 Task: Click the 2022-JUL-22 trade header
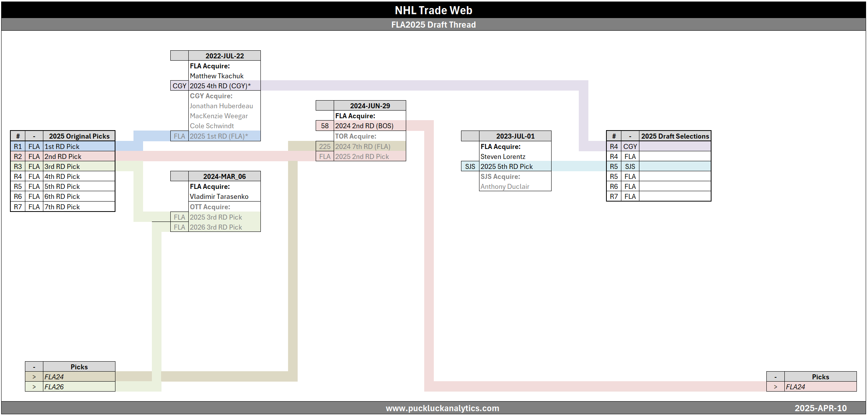(224, 56)
